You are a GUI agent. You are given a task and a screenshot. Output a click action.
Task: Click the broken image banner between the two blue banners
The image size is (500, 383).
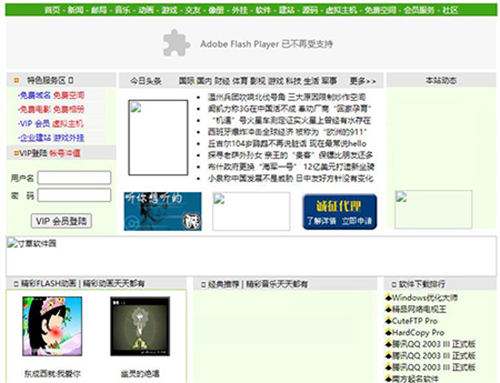[251, 211]
